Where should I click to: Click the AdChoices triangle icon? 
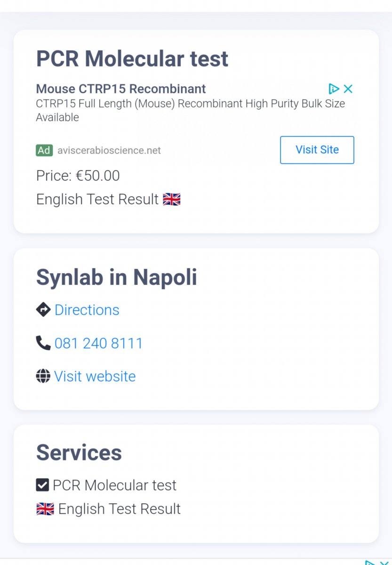click(x=334, y=89)
